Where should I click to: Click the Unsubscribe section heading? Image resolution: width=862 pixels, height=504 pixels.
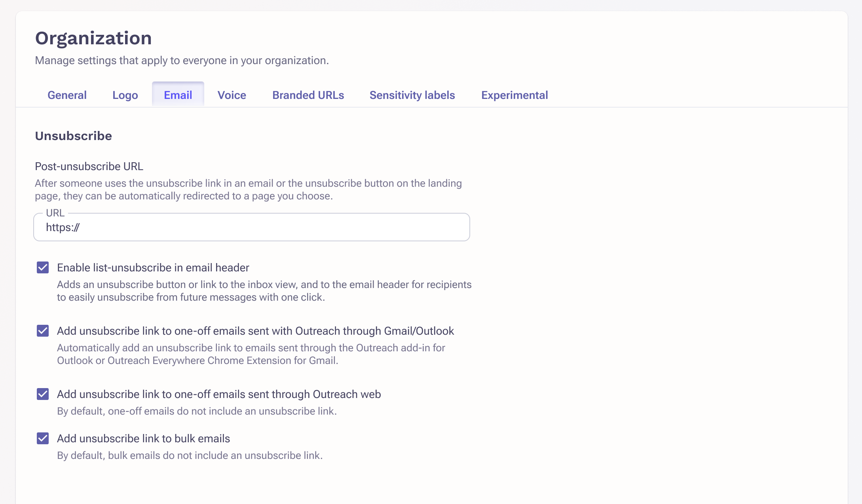coord(74,136)
